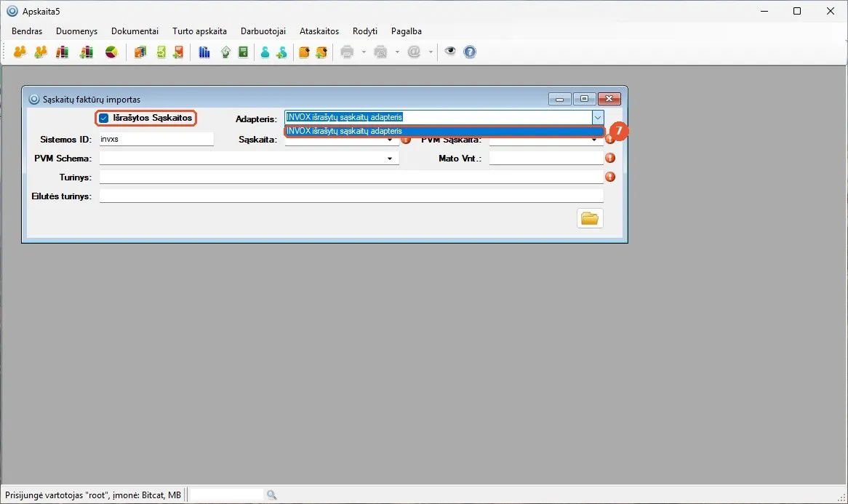Viewport: 848px width, 504px height.
Task: Click into the Turinys text field
Action: pyautogui.click(x=351, y=177)
